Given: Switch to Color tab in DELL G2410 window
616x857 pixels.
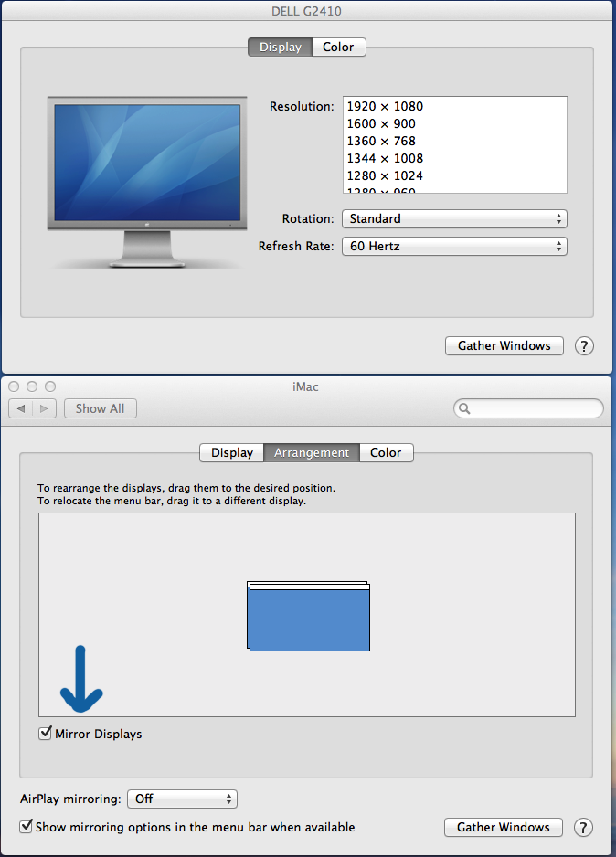Looking at the screenshot, I should pyautogui.click(x=338, y=47).
